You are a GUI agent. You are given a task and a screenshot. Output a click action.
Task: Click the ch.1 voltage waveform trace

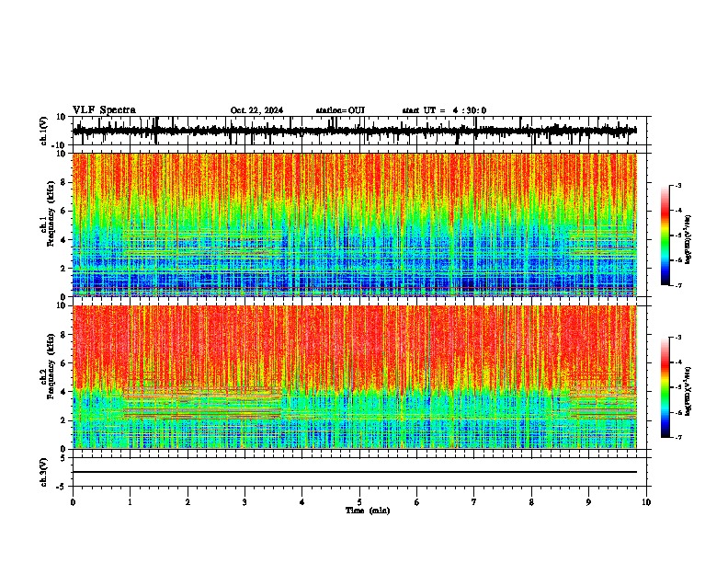click(x=355, y=131)
